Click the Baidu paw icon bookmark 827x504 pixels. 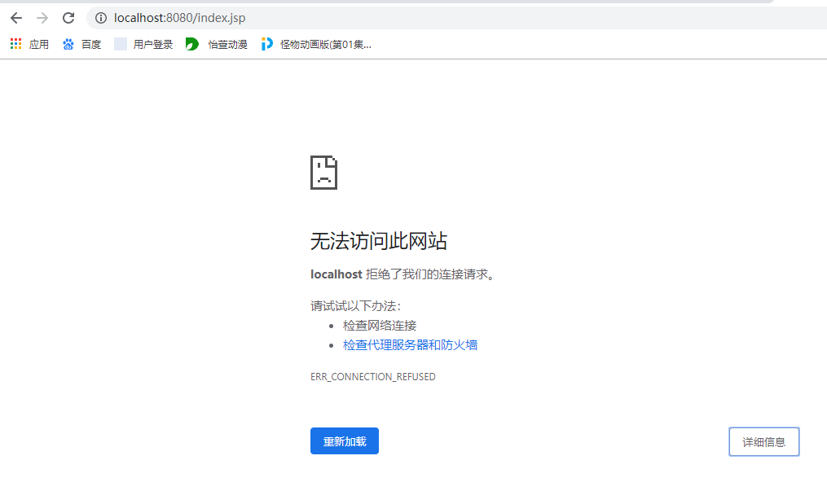click(x=68, y=43)
